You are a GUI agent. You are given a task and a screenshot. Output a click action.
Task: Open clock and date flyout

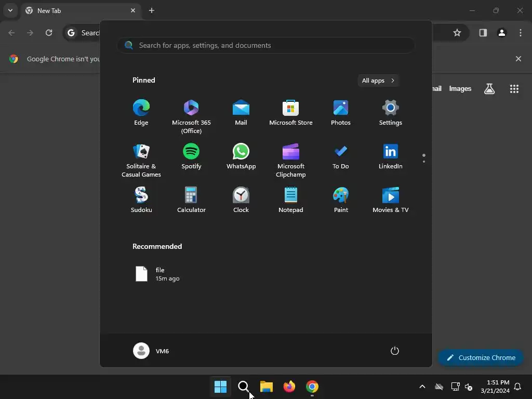coord(495,386)
